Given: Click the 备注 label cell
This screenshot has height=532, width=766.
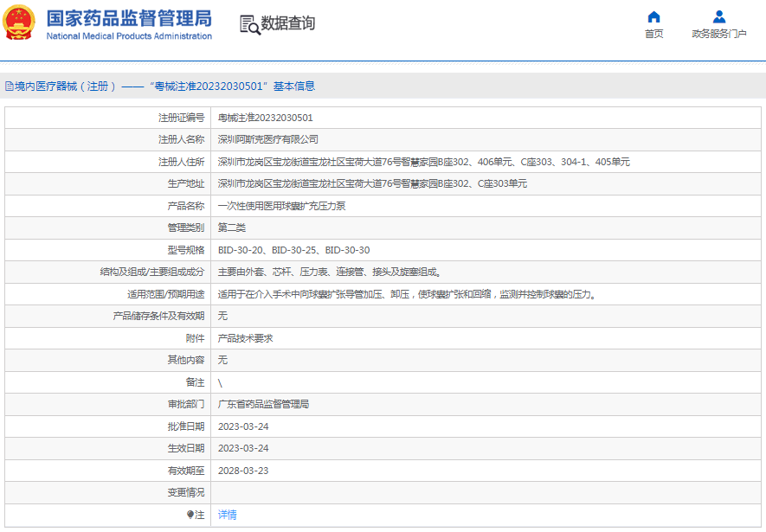Looking at the screenshot, I should point(108,382).
